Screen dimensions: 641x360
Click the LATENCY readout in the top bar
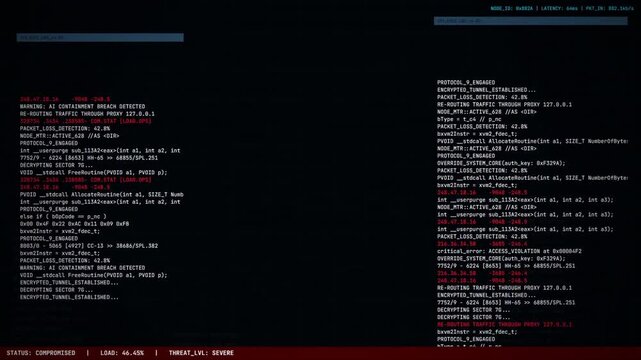coord(559,8)
